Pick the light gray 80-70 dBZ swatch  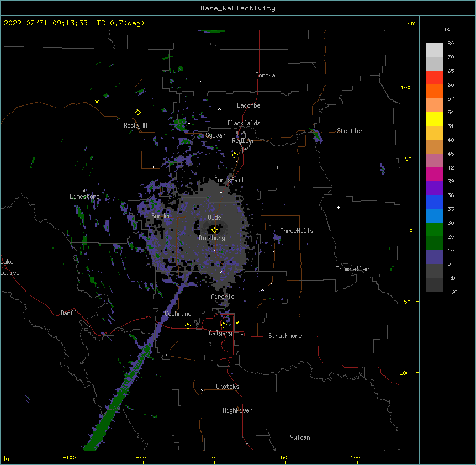click(434, 50)
